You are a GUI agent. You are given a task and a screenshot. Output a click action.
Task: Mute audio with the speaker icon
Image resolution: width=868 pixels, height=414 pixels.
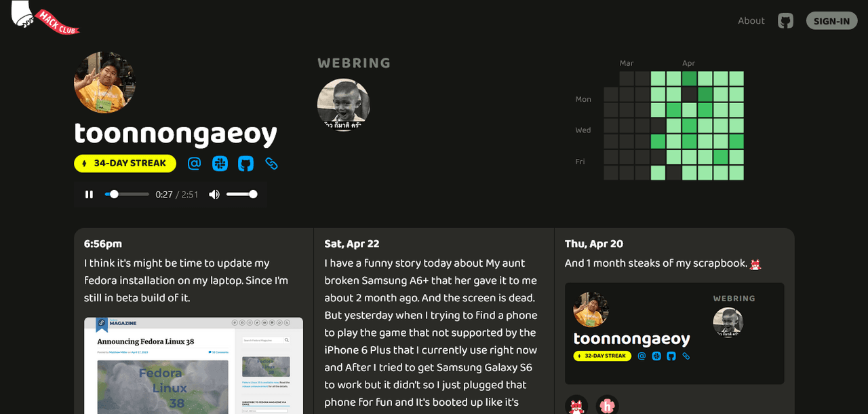coord(214,195)
